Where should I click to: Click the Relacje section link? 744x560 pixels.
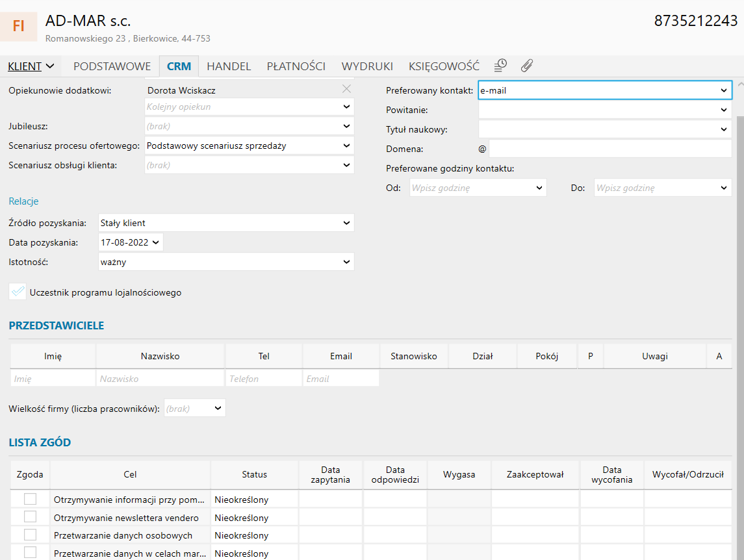pos(23,201)
